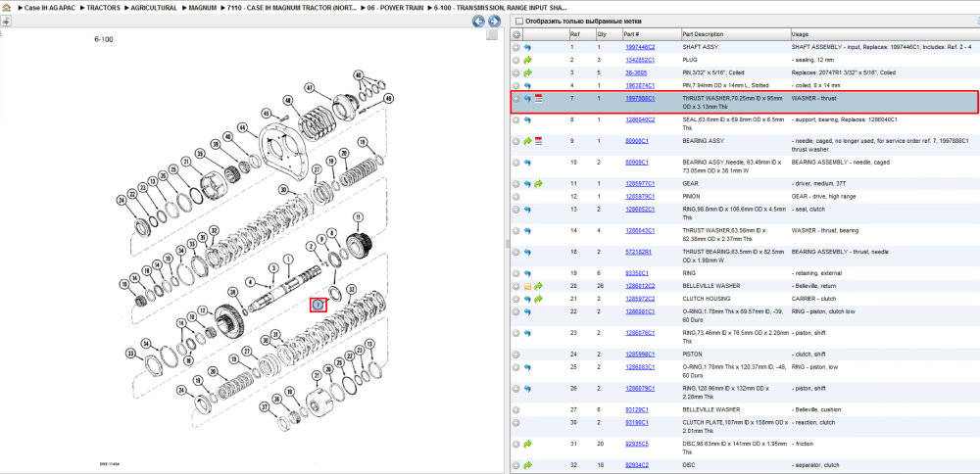Screen dimensions: 980x474
Task: Click 'BELLEVILLE WASHER' description in Ref 27 row
Action: (710, 409)
